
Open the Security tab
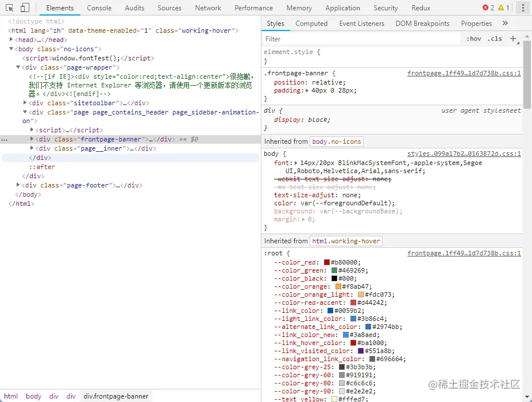pos(385,8)
